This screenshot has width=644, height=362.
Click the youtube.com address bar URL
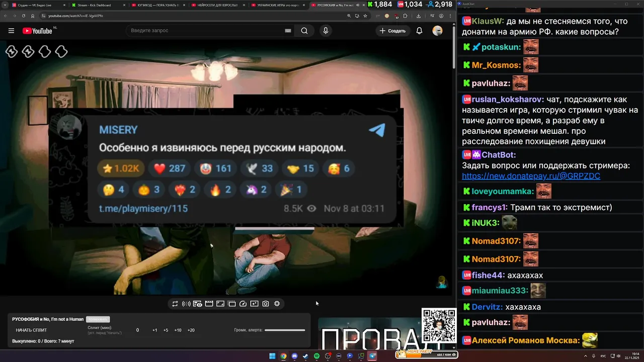tap(75, 16)
